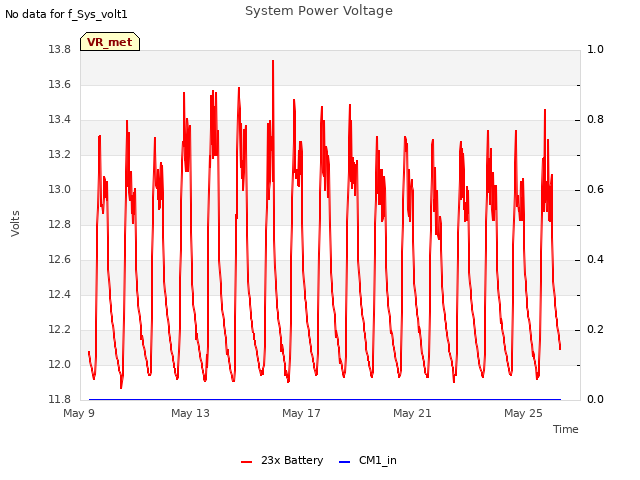This screenshot has width=640, height=480.
Task: Click the May 13 x-axis tick label
Action: pos(190,413)
